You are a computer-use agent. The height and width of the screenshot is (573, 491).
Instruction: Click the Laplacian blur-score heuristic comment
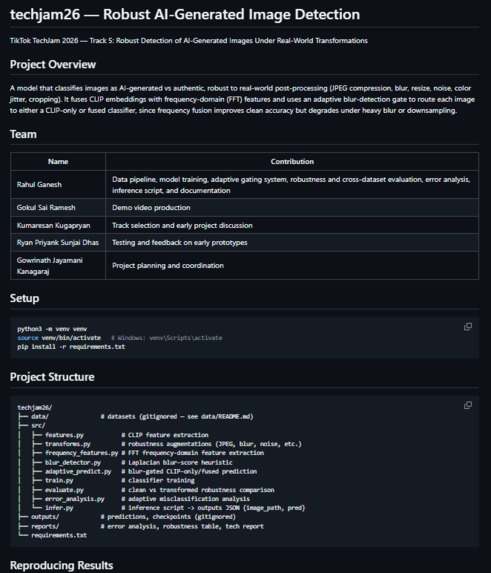point(177,462)
